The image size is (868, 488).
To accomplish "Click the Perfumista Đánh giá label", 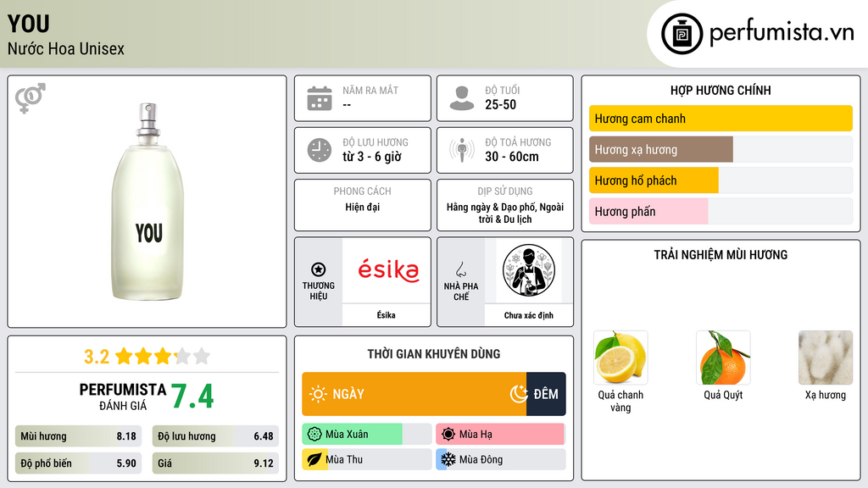I will (x=123, y=396).
